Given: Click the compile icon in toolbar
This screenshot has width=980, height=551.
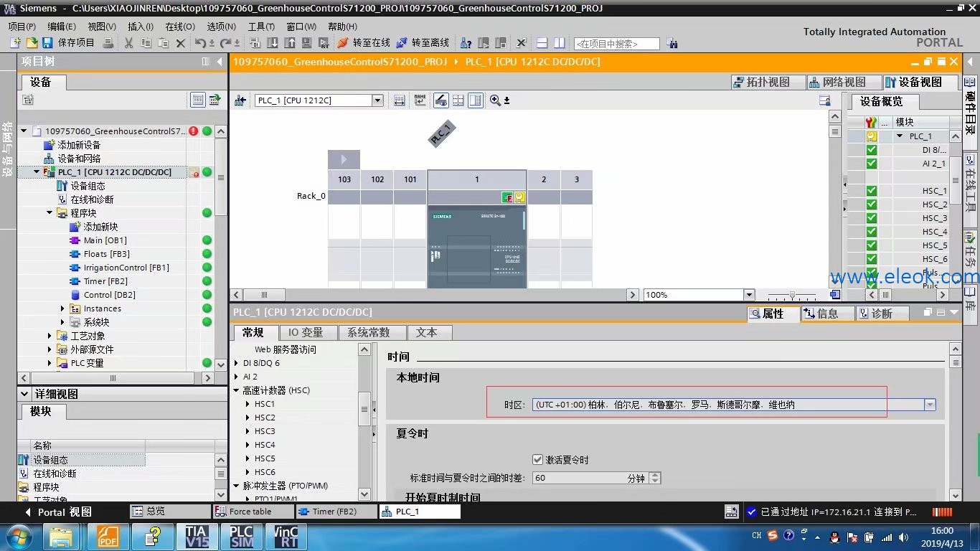Looking at the screenshot, I should pos(256,43).
